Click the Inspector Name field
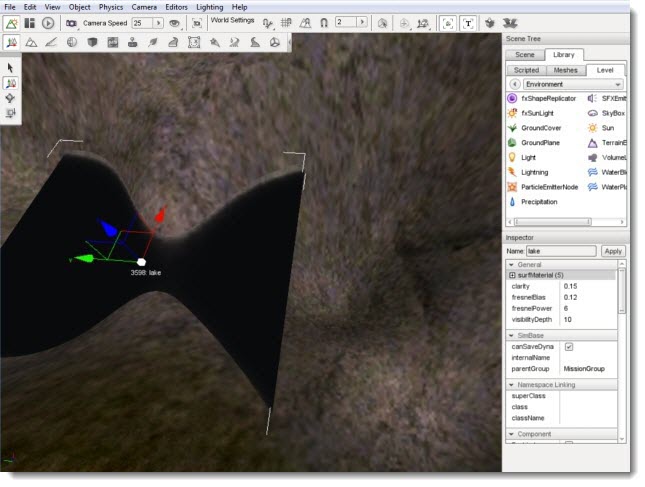The image size is (645, 487). [561, 251]
